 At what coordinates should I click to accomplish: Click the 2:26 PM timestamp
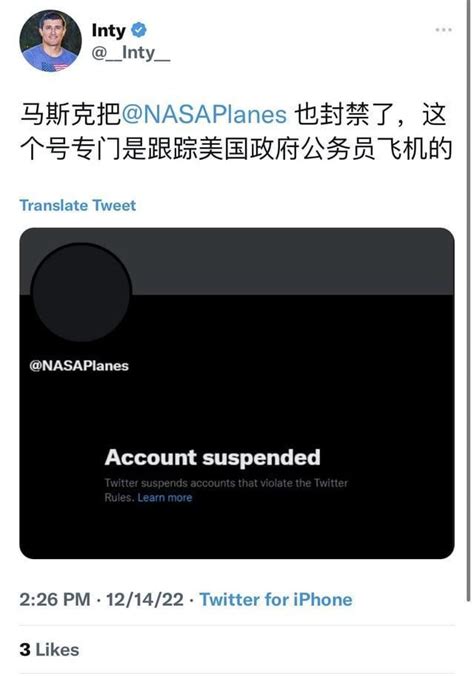point(55,600)
